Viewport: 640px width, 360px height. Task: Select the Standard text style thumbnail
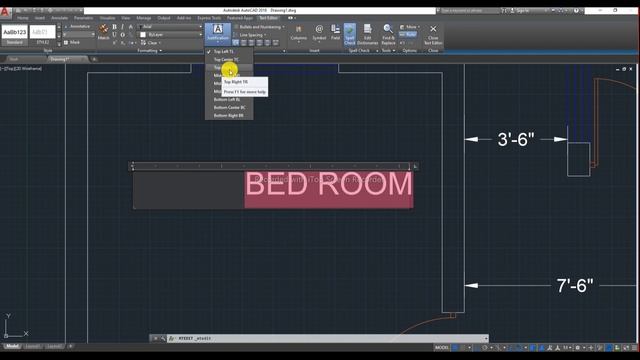(15, 35)
